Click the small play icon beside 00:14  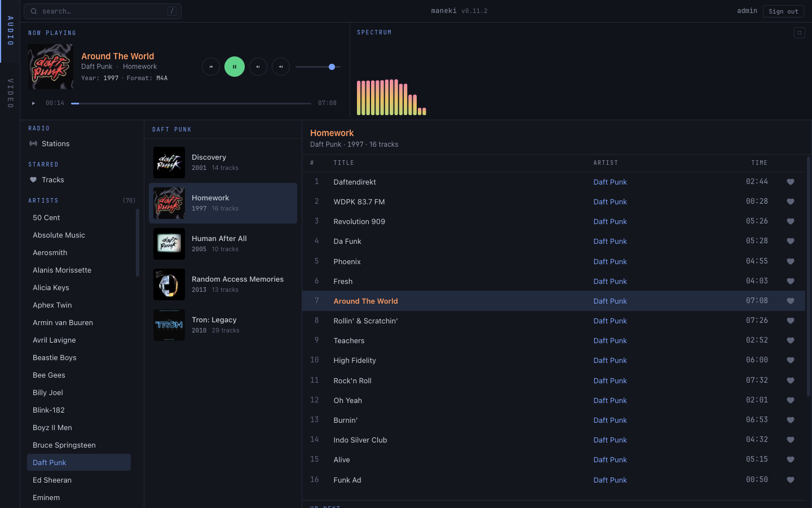tap(33, 103)
